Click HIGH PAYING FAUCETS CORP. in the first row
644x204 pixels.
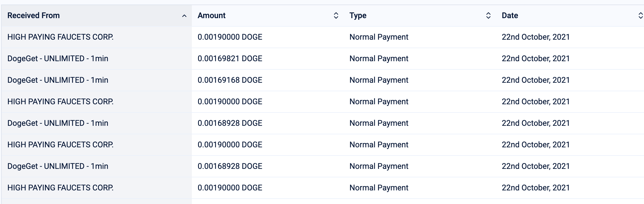60,37
